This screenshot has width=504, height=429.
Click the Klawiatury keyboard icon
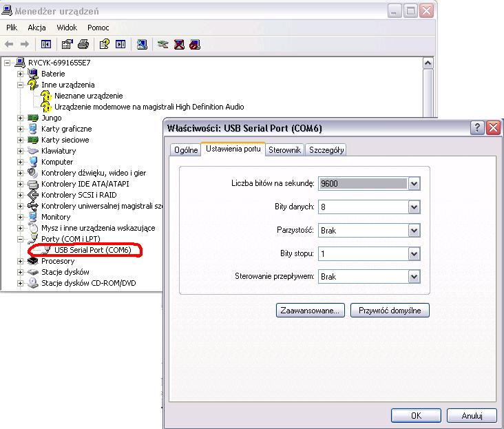click(x=33, y=150)
